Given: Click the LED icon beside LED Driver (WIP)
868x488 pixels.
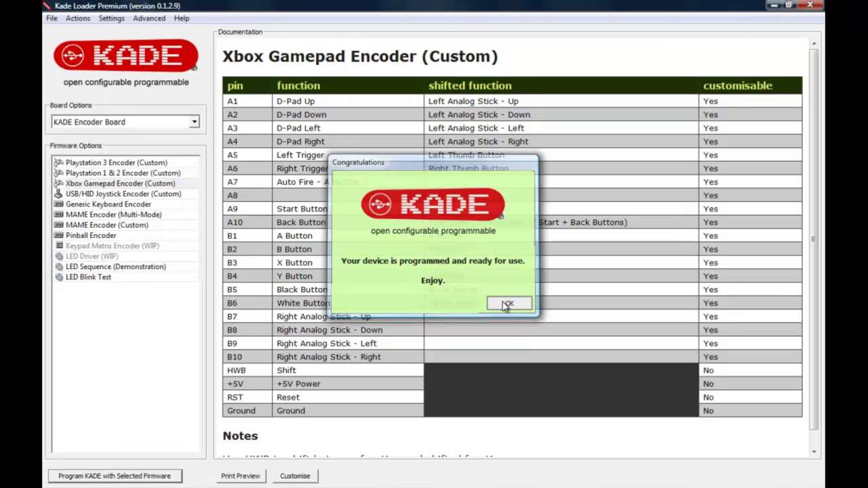Looking at the screenshot, I should 59,256.
